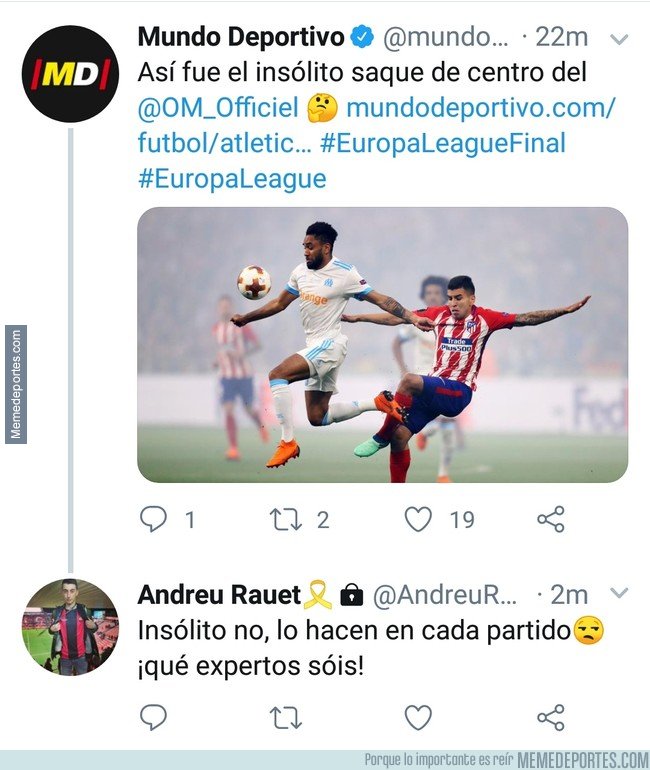Share Andreu Rauet's reply
The height and width of the screenshot is (770, 650).
click(551, 717)
